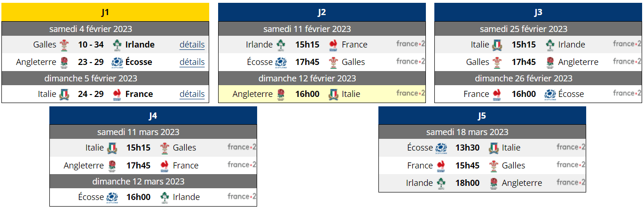644x208 pixels.
Task: Open détails for Angleterre–Écosse match
Action: pos(192,62)
